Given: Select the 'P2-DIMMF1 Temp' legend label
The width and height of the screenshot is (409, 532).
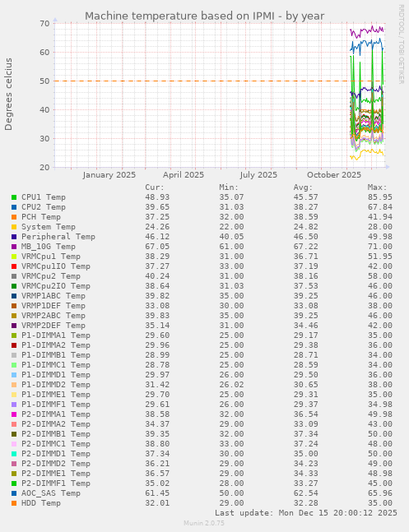Looking at the screenshot, I should coord(56,483).
